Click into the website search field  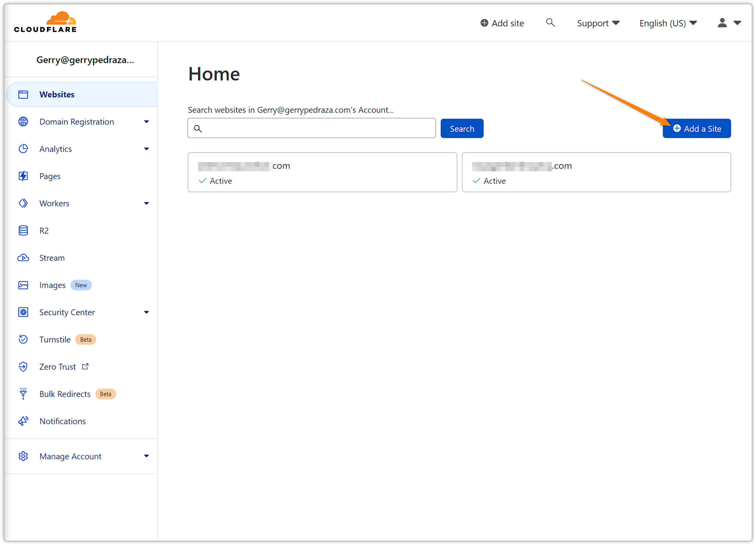click(x=311, y=128)
